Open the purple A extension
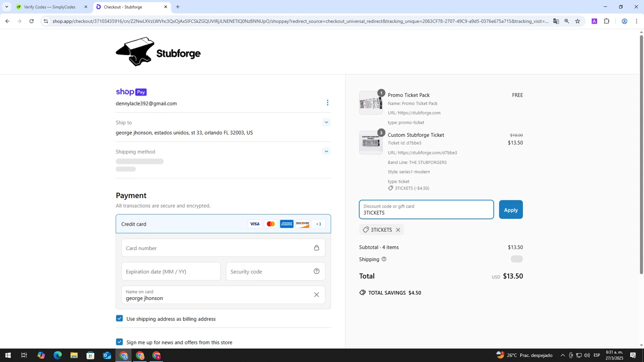 pyautogui.click(x=594, y=21)
